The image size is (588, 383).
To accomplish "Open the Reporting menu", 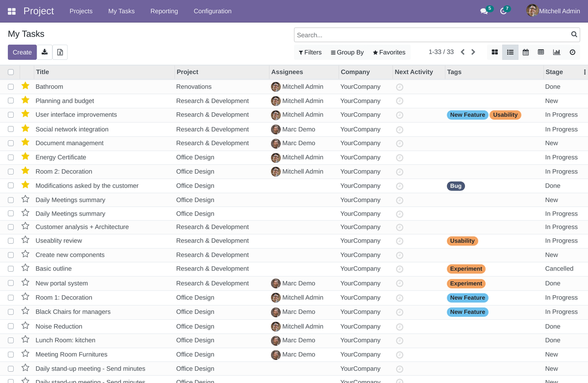I will coord(164,11).
